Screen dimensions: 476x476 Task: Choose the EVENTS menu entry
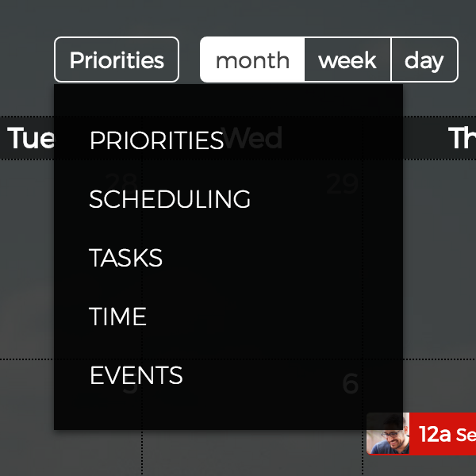pyautogui.click(x=136, y=375)
